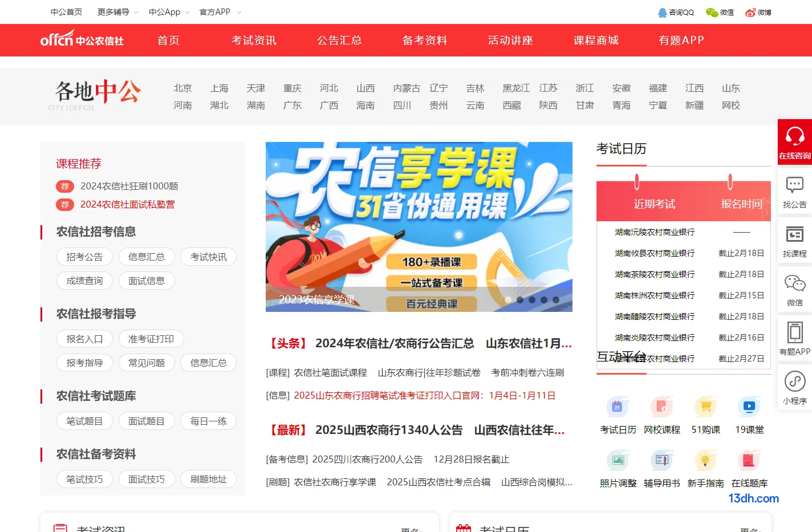This screenshot has width=812, height=532.
Task: Open 2025四川农商行200人公告 link
Action: pos(367,459)
